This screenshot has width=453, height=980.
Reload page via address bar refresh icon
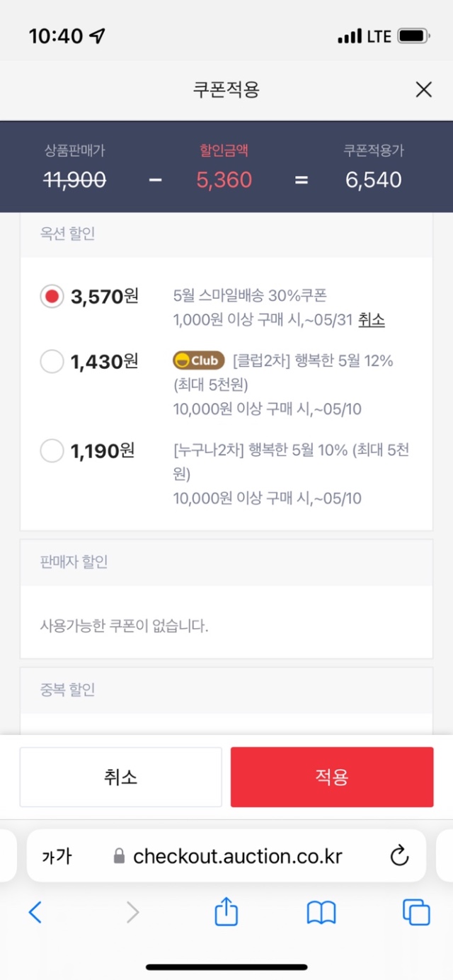pos(400,856)
